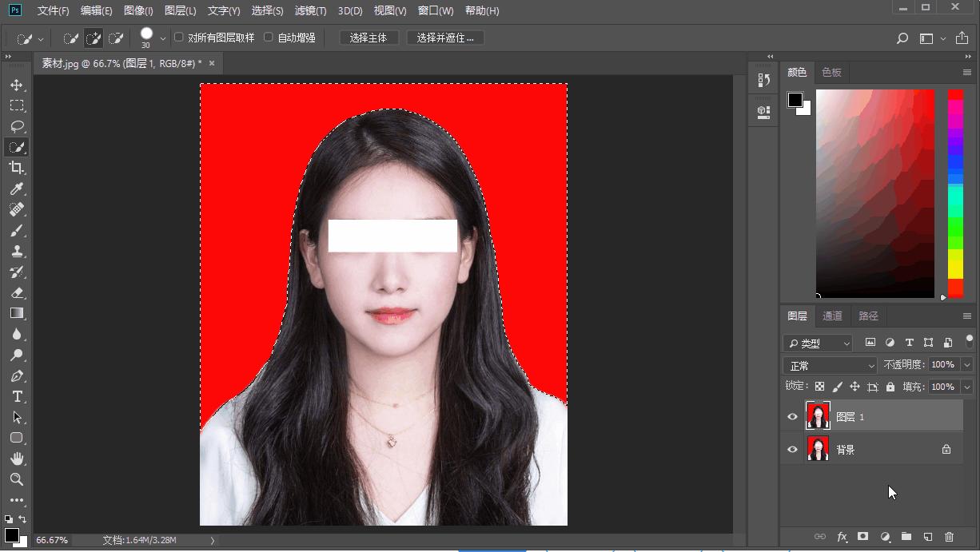Viewport: 980px width, 552px height.
Task: Click the 选择并遮住 button
Action: (444, 37)
